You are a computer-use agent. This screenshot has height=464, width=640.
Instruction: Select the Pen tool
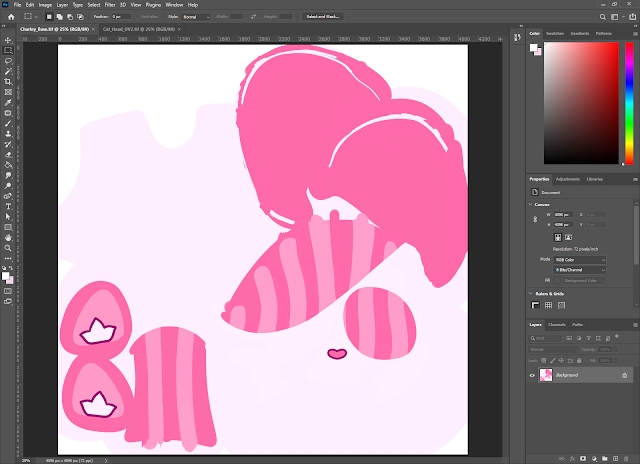(x=8, y=196)
